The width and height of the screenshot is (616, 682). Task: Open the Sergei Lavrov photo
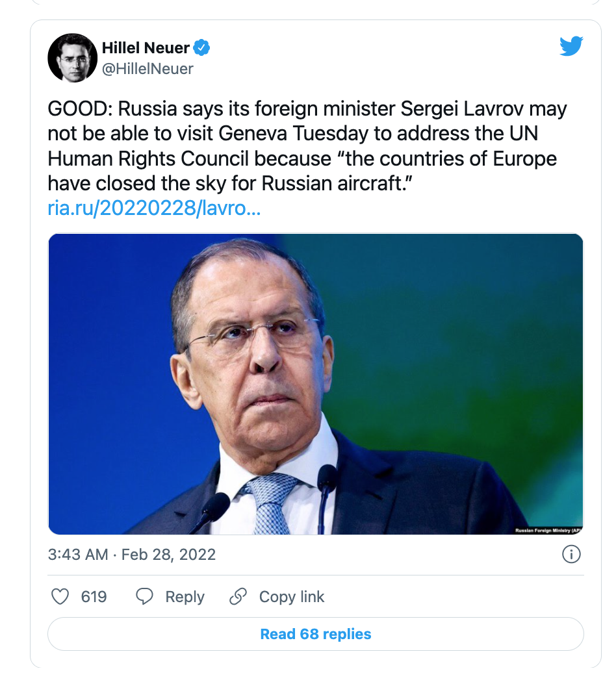tap(315, 384)
